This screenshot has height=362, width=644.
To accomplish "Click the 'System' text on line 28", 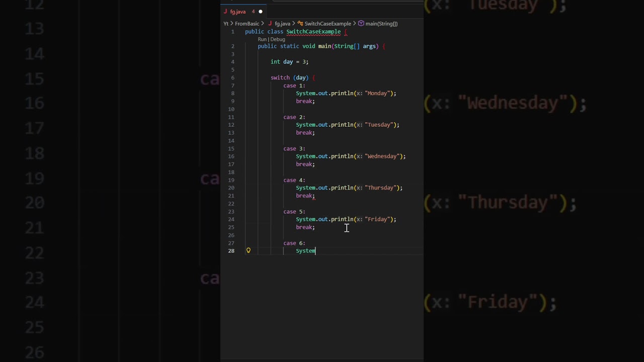I will [x=305, y=251].
